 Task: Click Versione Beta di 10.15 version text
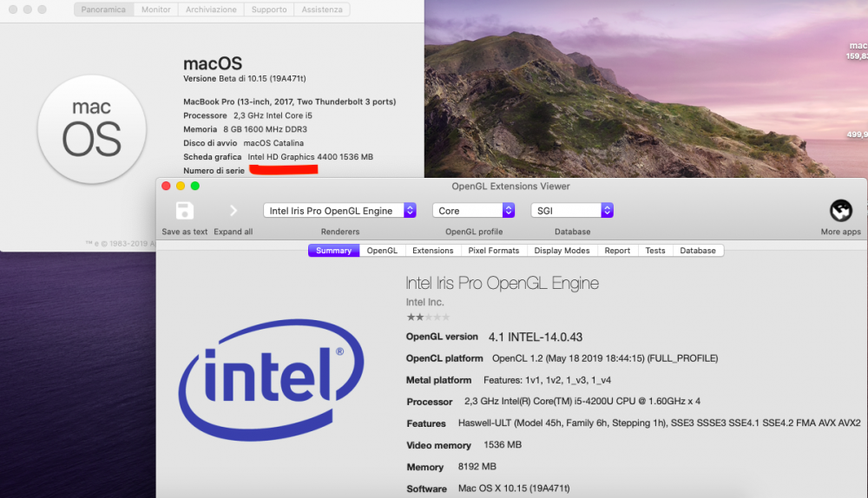tap(245, 79)
